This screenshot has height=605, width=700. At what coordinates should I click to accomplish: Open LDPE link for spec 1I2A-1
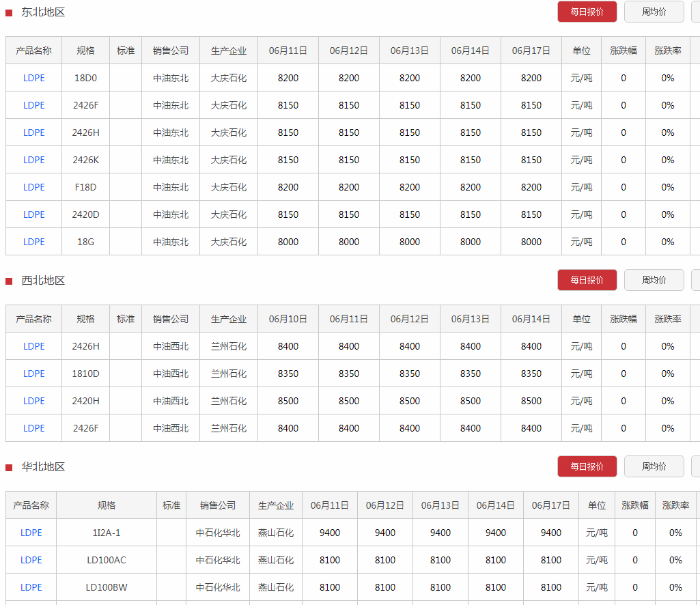tap(31, 533)
